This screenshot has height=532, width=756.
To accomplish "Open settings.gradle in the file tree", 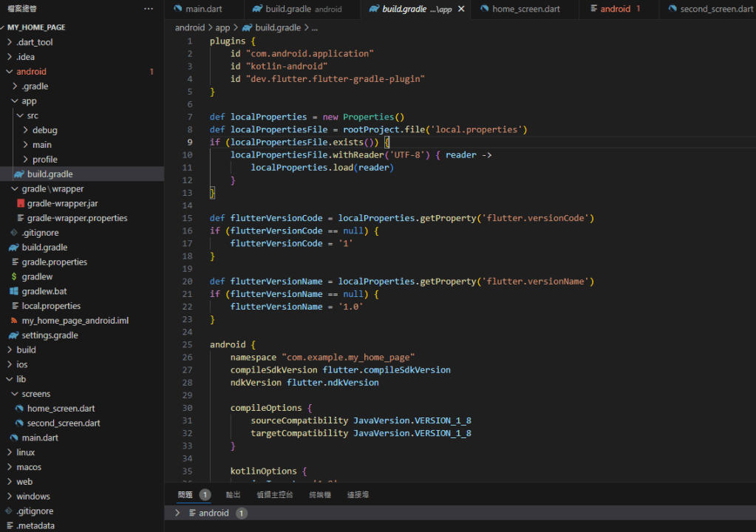I will pyautogui.click(x=50, y=335).
